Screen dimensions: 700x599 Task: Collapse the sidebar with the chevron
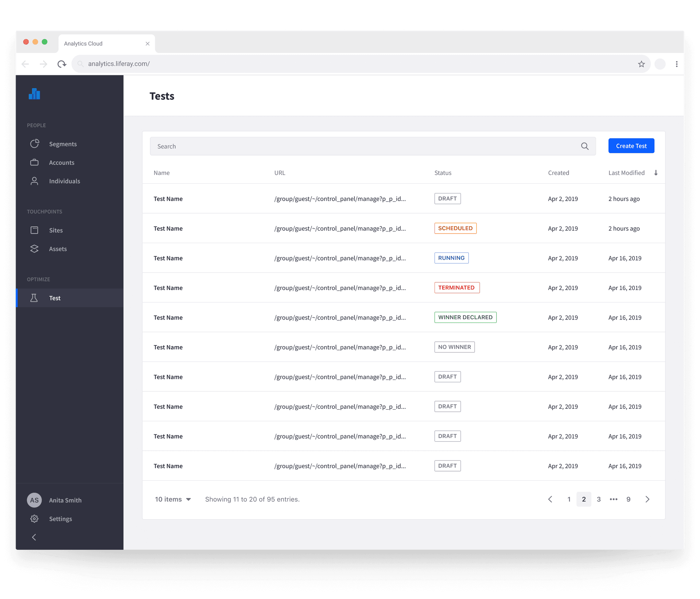point(34,537)
